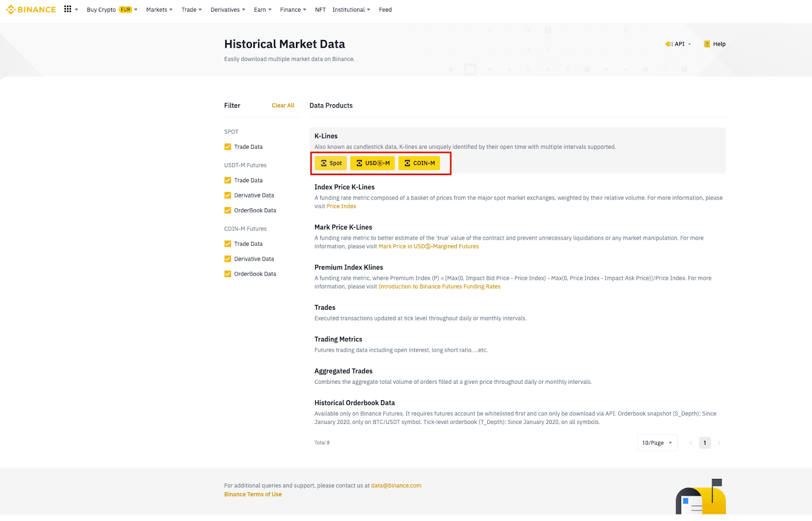The image size is (812, 521).
Task: Click the mailbox illustration in footer
Action: 701,497
